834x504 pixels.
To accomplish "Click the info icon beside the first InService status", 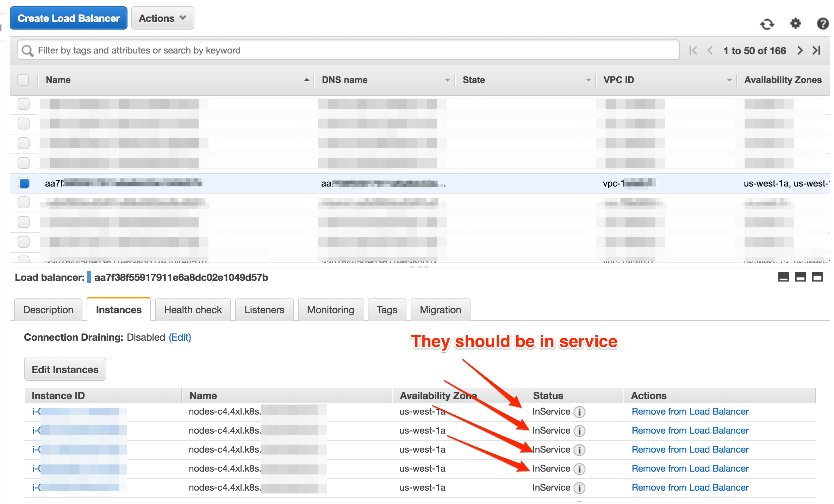I will tap(579, 412).
